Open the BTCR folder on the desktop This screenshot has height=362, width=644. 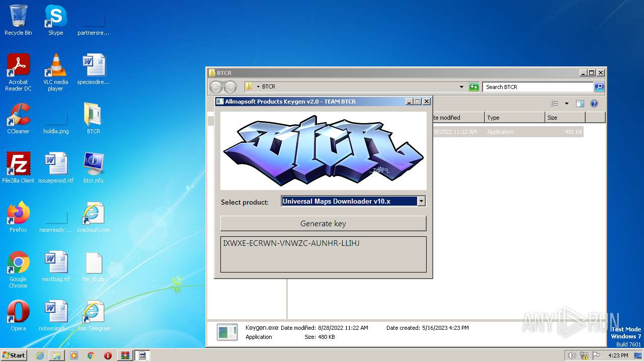93,118
